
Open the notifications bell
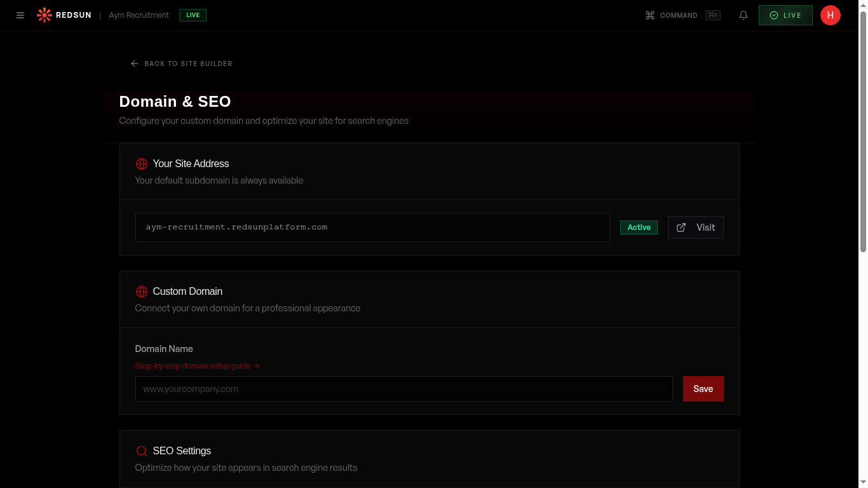pyautogui.click(x=743, y=15)
